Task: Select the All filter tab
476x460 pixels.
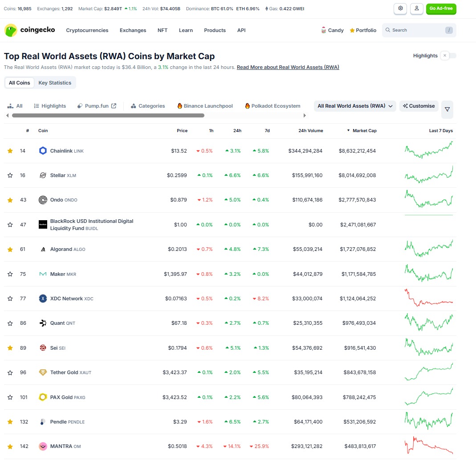Action: [15, 106]
